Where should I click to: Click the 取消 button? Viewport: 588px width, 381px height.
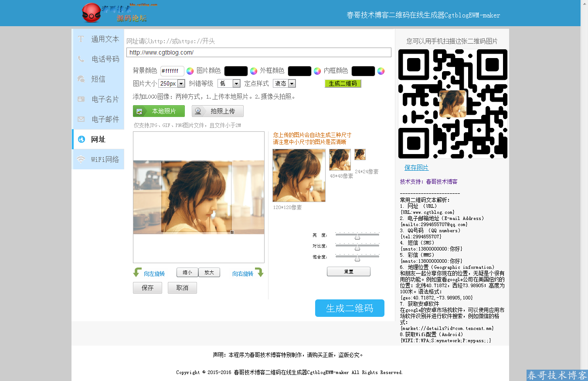[182, 288]
